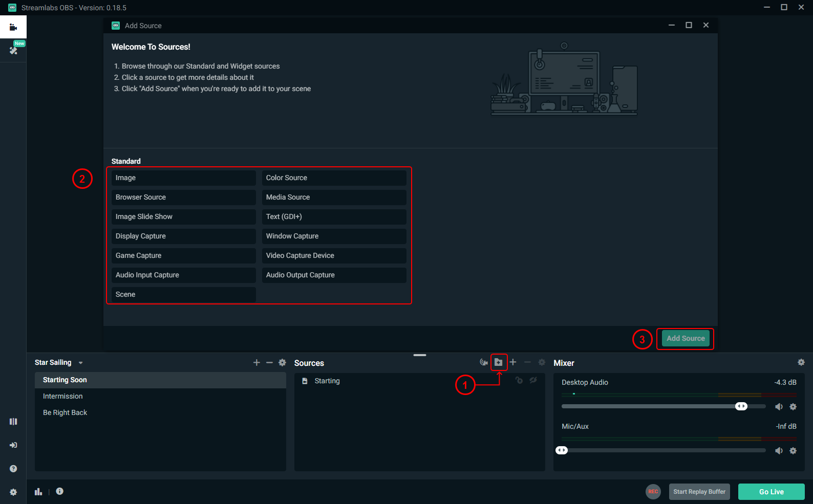Select the Be Right Back scene
The width and height of the screenshot is (813, 504).
pyautogui.click(x=160, y=412)
